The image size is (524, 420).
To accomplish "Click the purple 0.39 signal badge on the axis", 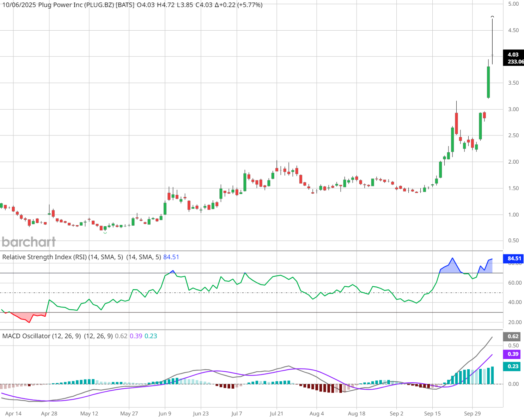I will click(512, 354).
